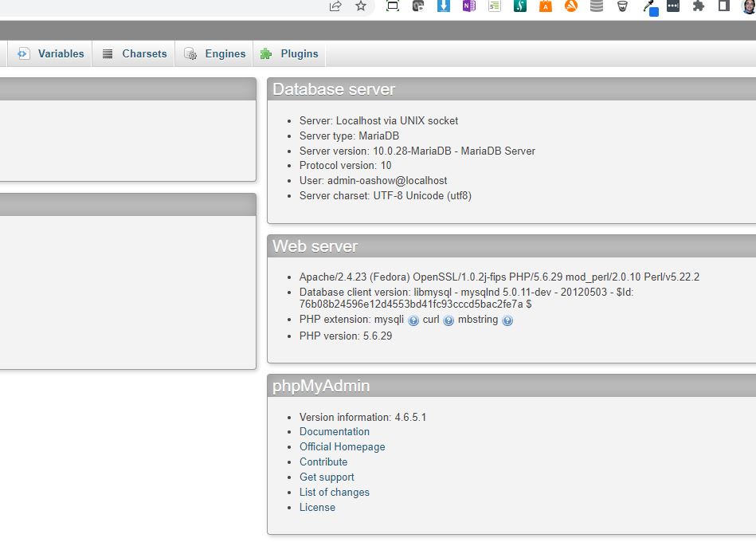Click the 'User: admin-oashow@localhost' line

pyautogui.click(x=373, y=180)
